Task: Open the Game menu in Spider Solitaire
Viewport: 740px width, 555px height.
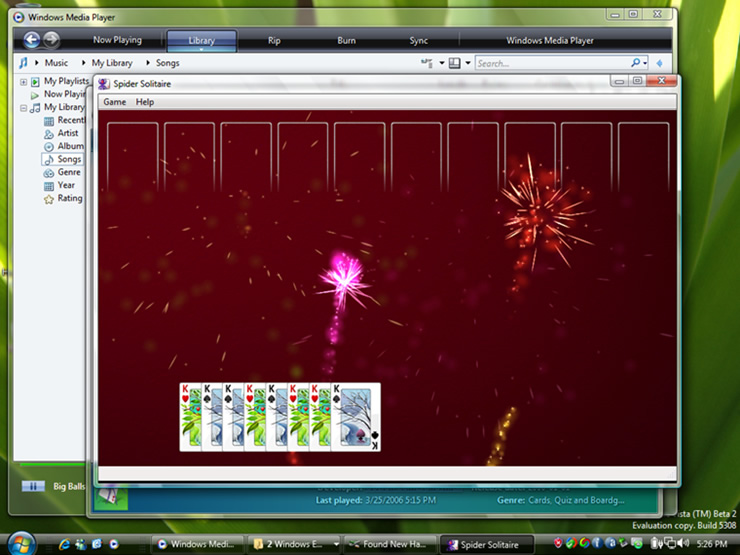Action: pos(115,102)
